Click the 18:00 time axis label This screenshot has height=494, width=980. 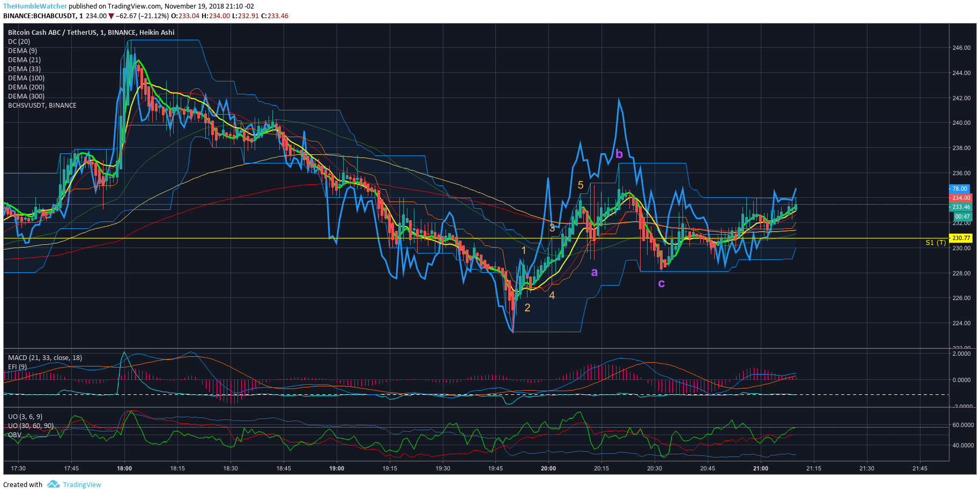124,468
